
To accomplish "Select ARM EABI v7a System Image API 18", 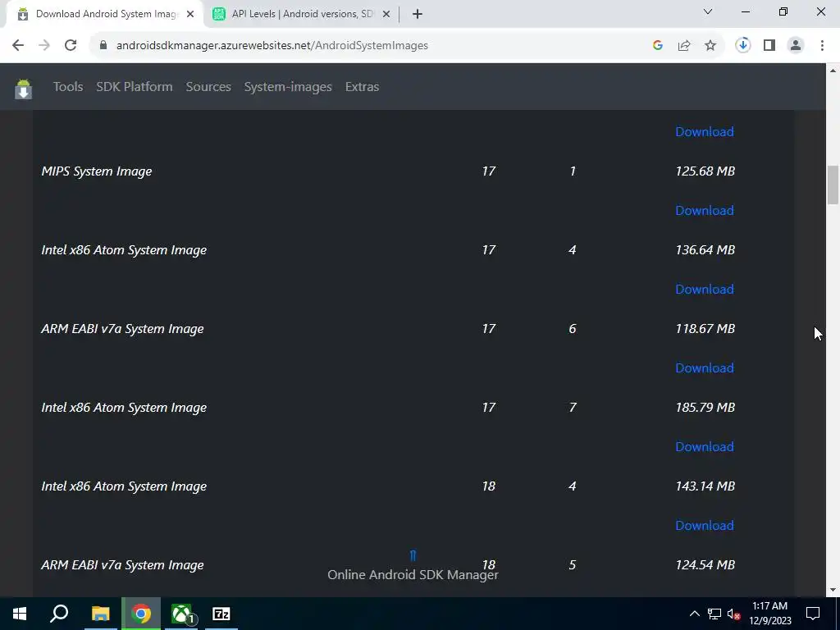I will tap(122, 565).
